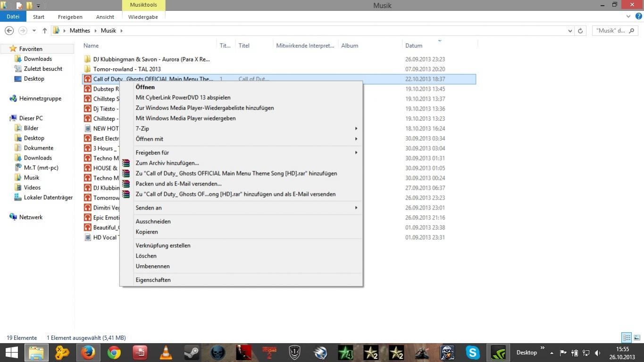Click the Explorer back arrow button
644x362 pixels.
(x=9, y=30)
